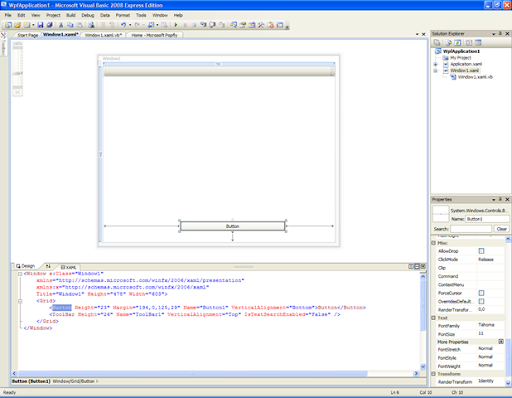Viewport: 512px width, 398px height.
Task: Click the Design view tab
Action: coord(26,266)
